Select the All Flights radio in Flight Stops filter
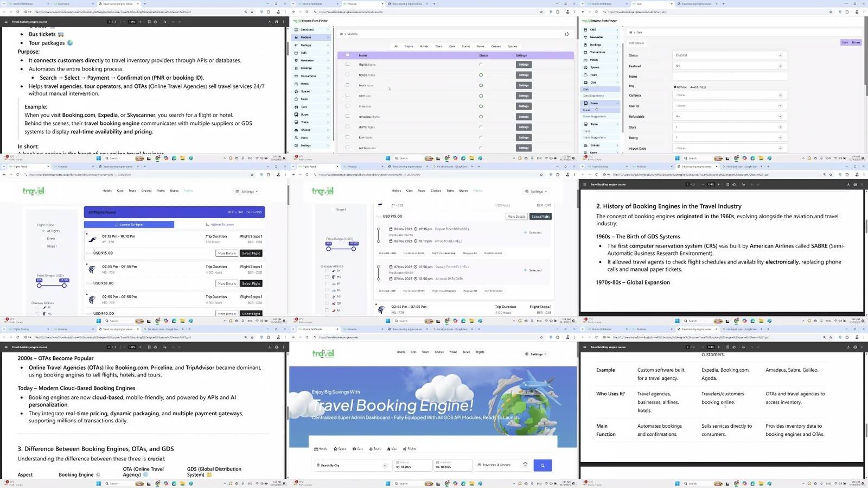 point(43,231)
